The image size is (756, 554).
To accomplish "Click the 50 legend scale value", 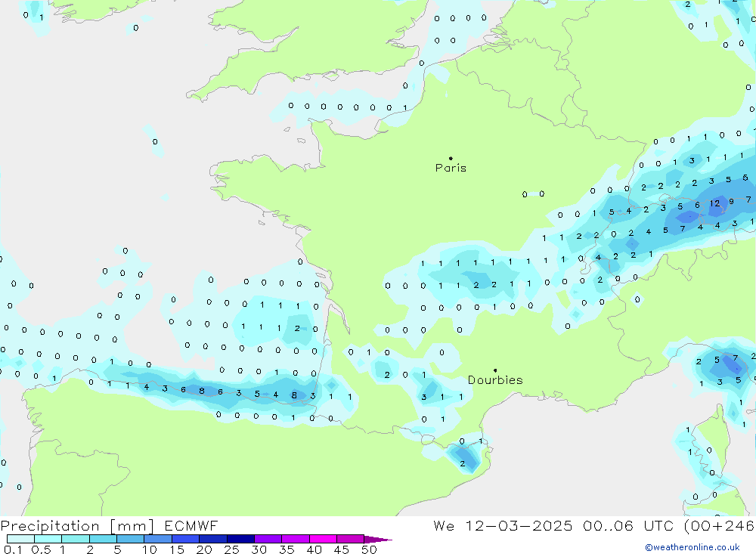I will coord(369,549).
